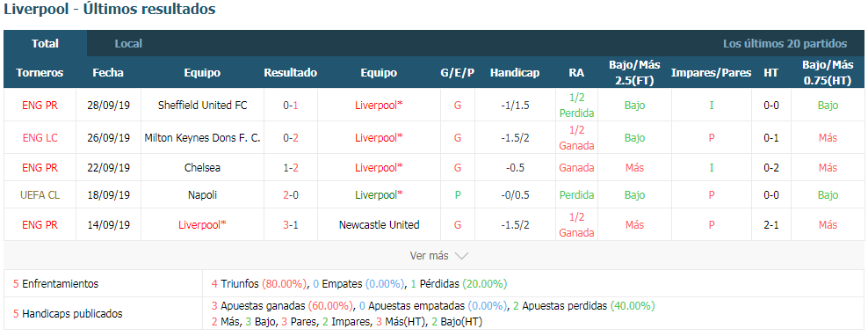Click Liverpool* in the 22/09/19 row
Screen dimensions: 868x336
coord(379,167)
